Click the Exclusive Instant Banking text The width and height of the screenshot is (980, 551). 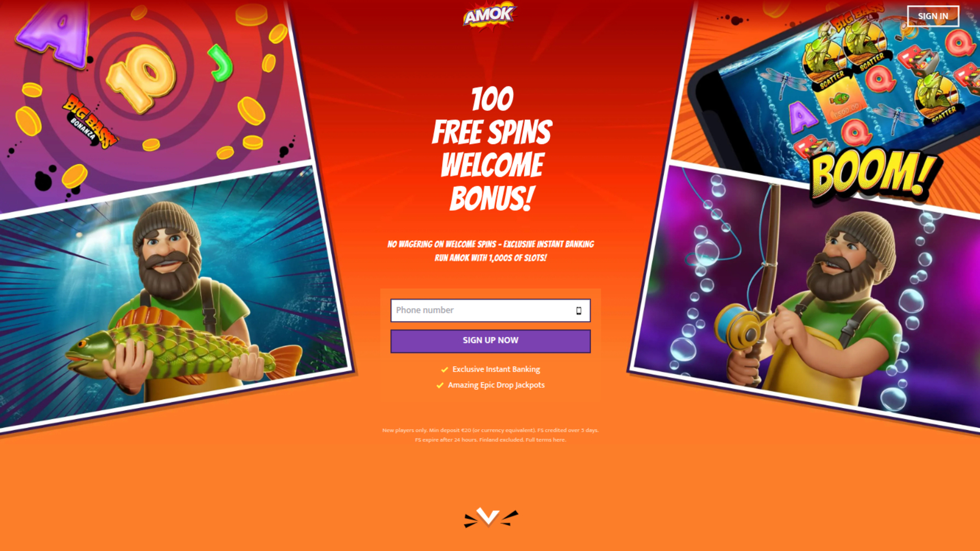(496, 369)
